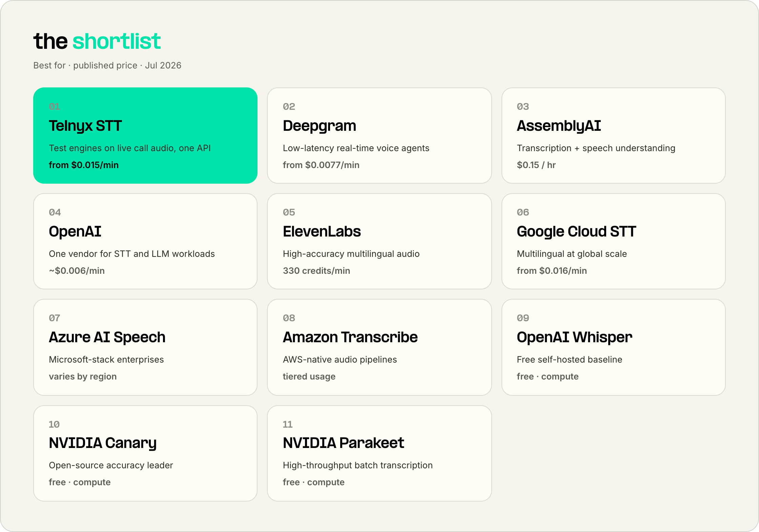Click the '03' number on AssemblyAI card
The image size is (759, 532).
click(523, 107)
